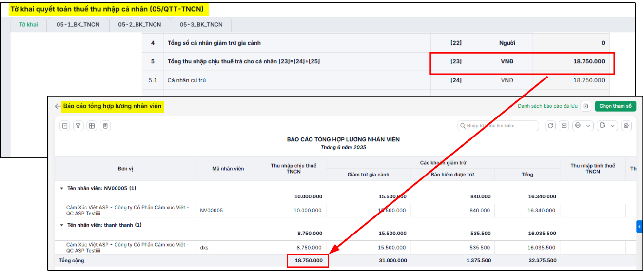Open the 05-1_BK_TNCN tab
This screenshot has width=644, height=273.
(78, 24)
